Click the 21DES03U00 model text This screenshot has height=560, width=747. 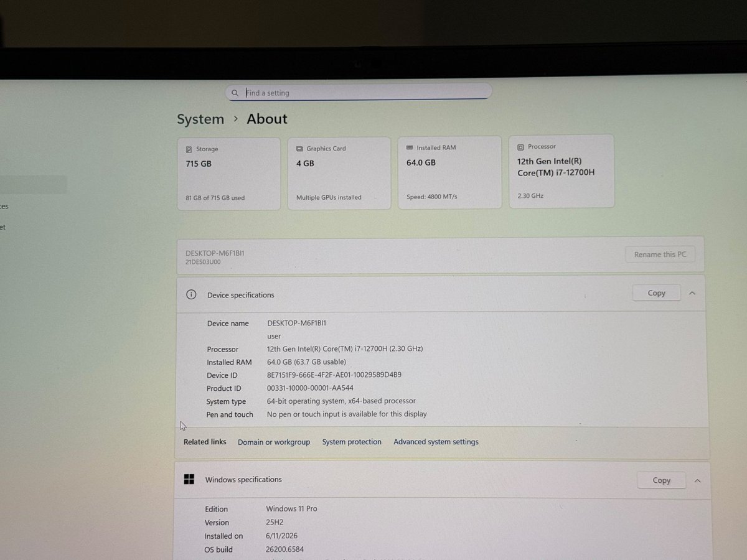(203, 262)
